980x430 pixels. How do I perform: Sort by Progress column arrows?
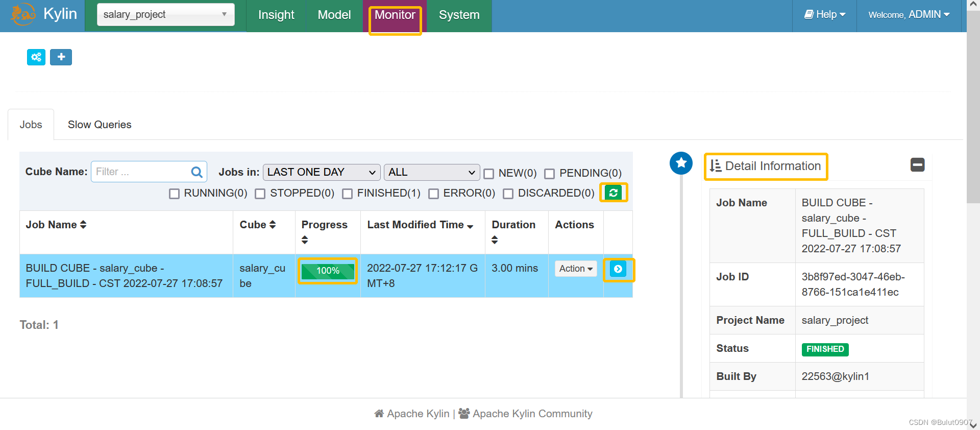(305, 240)
